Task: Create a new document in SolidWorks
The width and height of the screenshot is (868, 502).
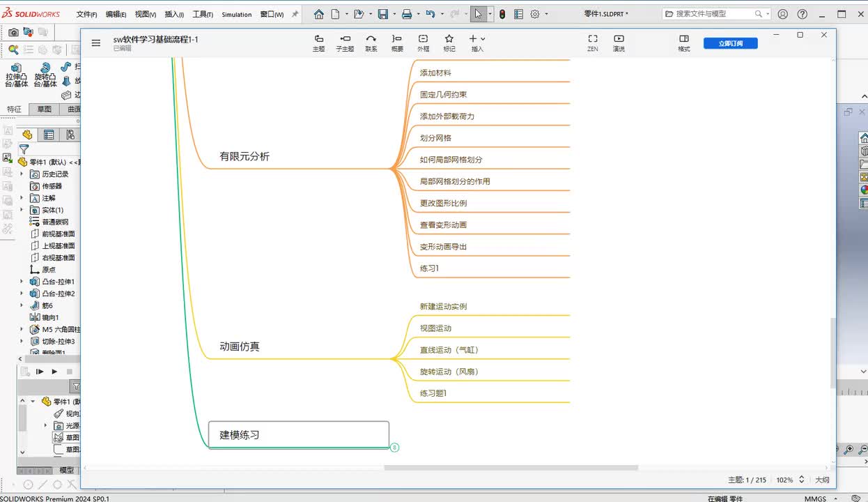Action: (335, 14)
